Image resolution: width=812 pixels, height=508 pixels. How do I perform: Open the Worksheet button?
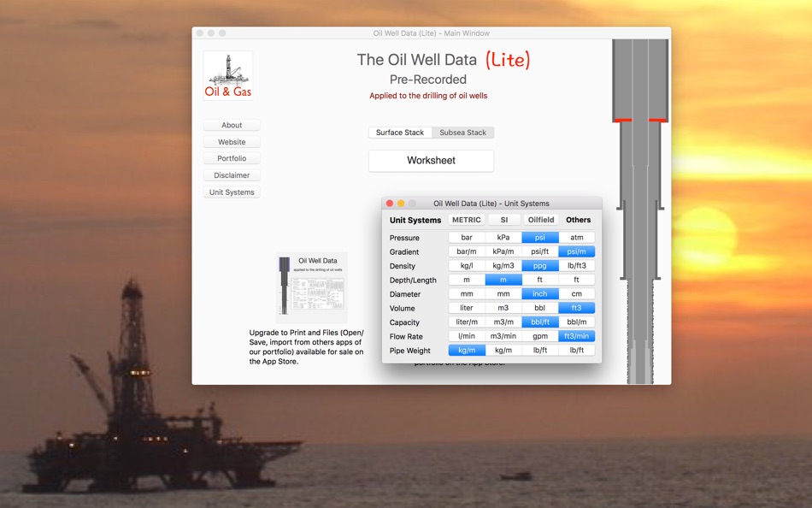tap(431, 161)
